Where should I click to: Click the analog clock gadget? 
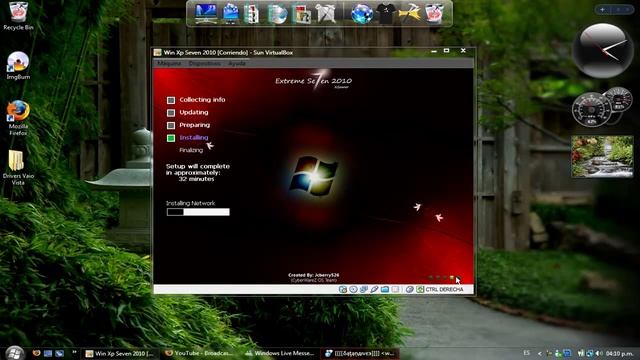603,51
